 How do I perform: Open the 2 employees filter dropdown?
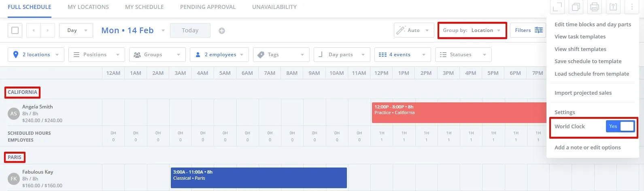pyautogui.click(x=219, y=55)
